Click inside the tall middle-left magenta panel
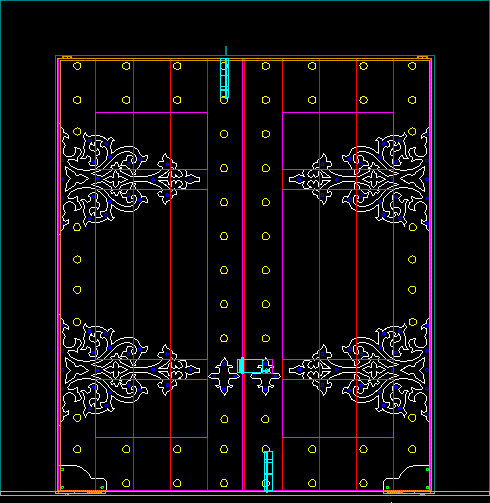 151,274
